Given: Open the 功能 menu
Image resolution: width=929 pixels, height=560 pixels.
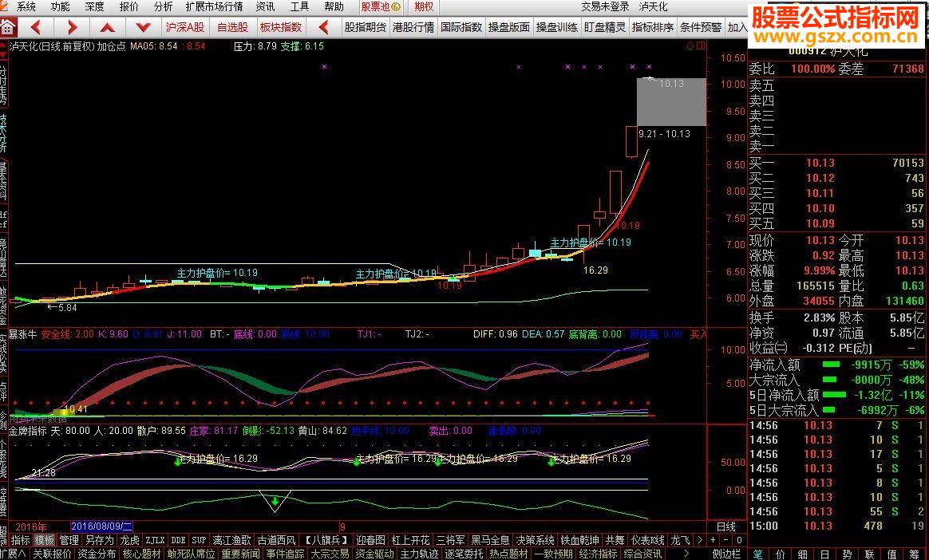Looking at the screenshot, I should point(60,7).
